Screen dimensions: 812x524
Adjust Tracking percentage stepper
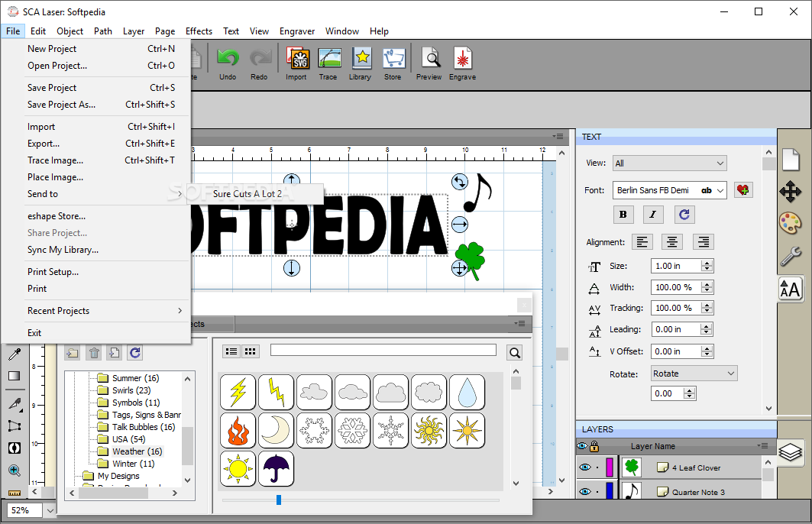pos(707,308)
